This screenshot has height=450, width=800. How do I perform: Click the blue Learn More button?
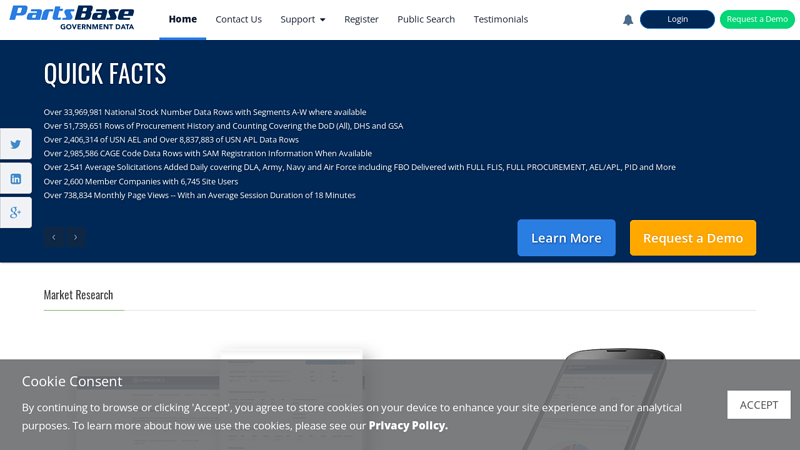pos(566,238)
